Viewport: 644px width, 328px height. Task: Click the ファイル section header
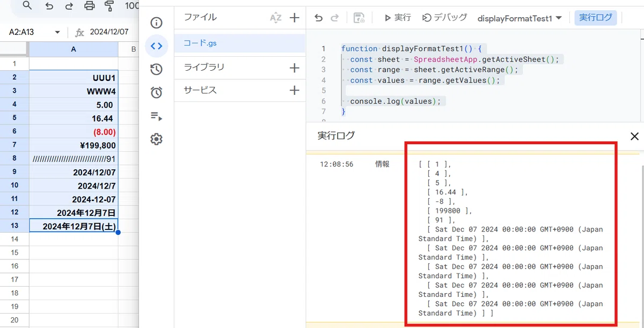200,17
